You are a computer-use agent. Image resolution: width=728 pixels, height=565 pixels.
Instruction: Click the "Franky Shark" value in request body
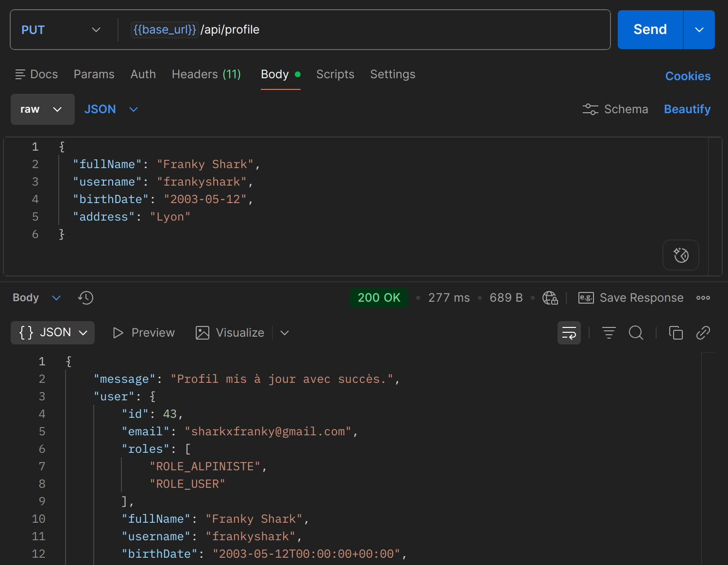(205, 164)
